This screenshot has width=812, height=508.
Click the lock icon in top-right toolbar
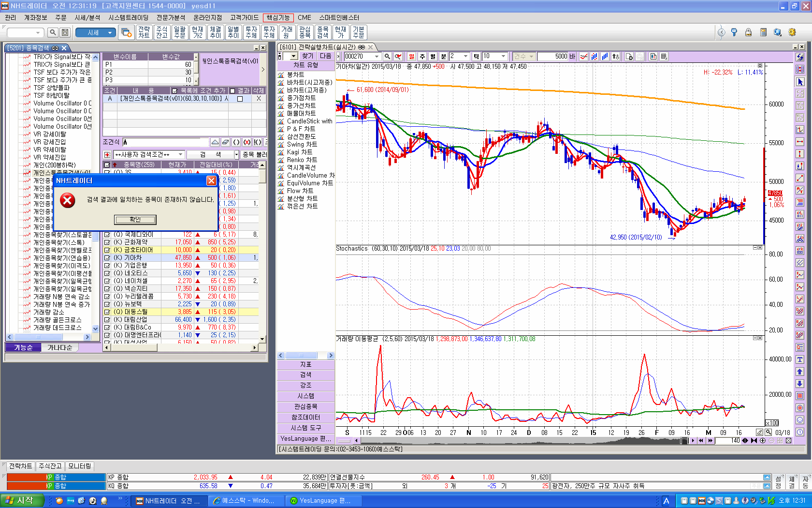point(748,32)
